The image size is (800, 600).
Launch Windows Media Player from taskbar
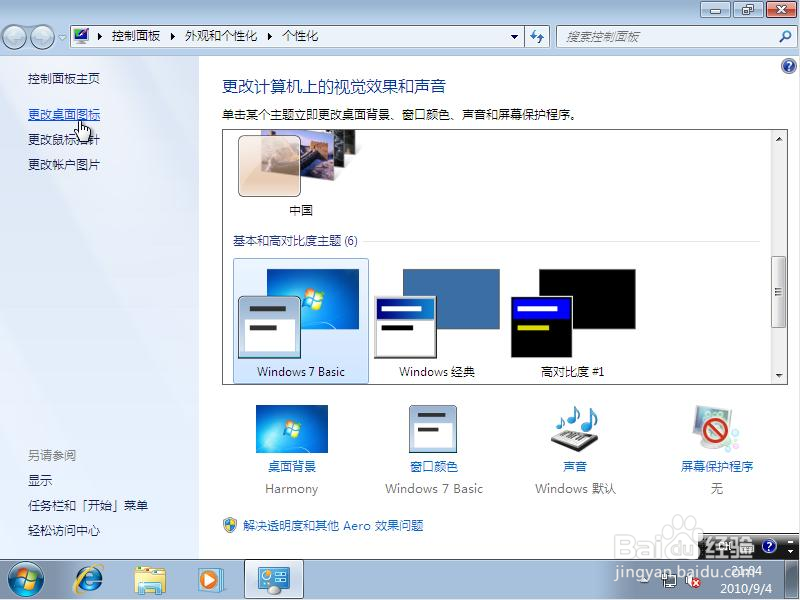click(210, 580)
